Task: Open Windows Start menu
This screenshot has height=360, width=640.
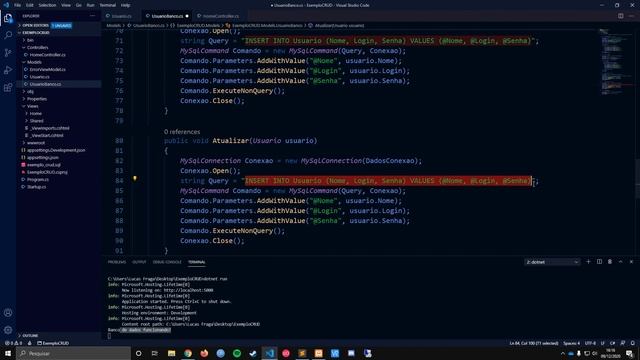Action: [8, 353]
